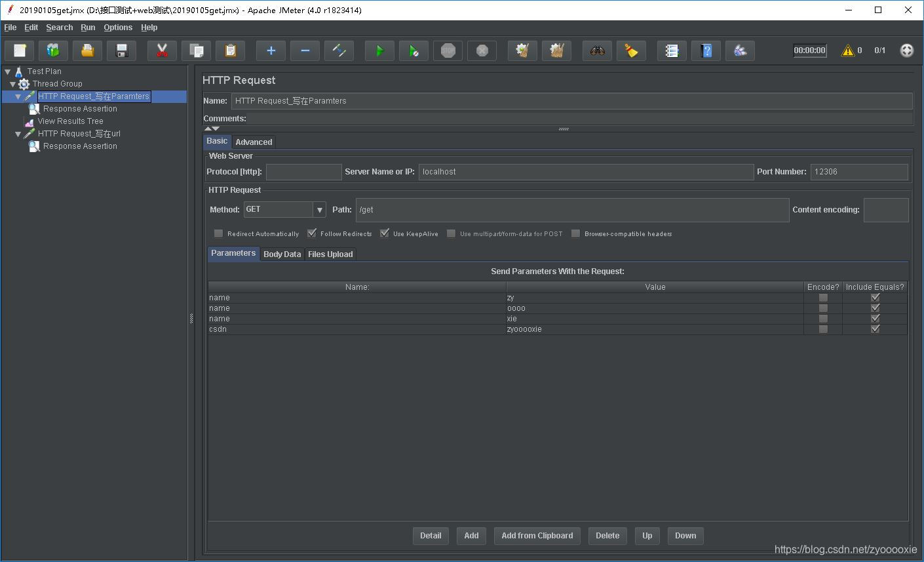Collapse all nodes with the minus icon

tap(305, 50)
